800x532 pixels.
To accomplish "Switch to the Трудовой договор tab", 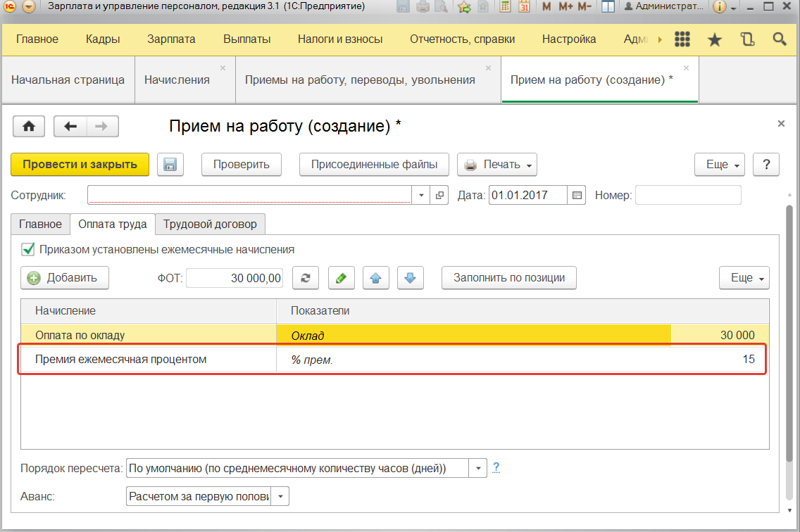I will (210, 224).
